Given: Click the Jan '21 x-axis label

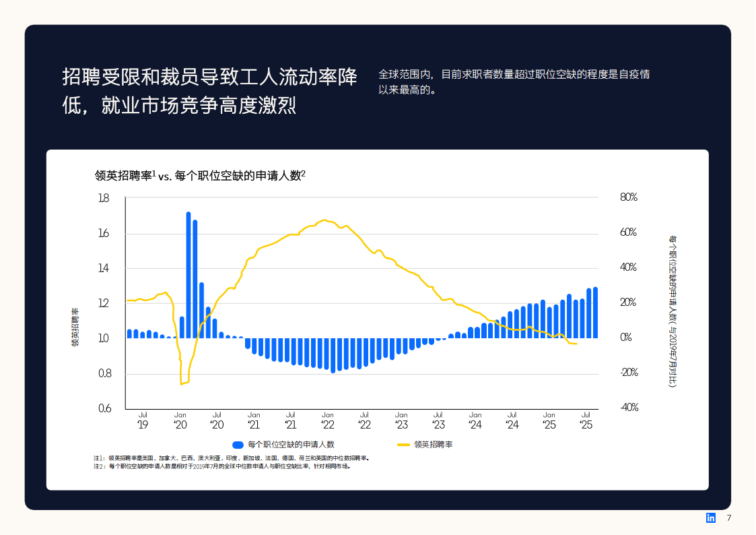Looking at the screenshot, I should [x=254, y=420].
